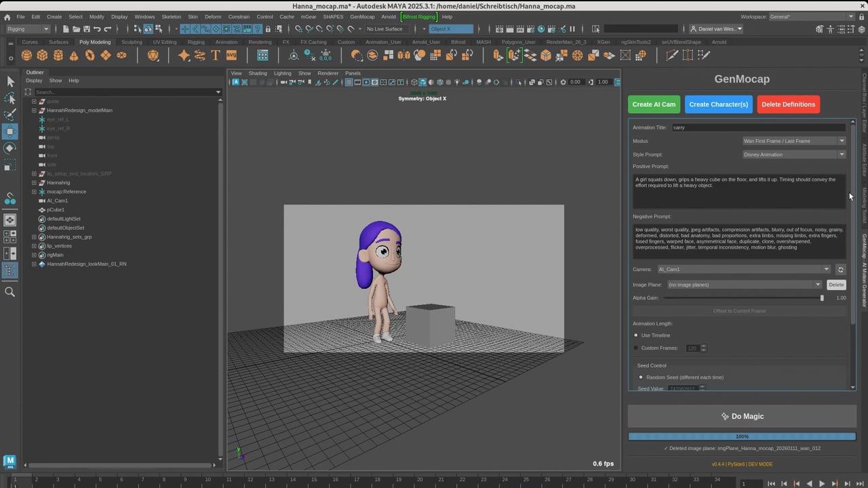The width and height of the screenshot is (868, 488).
Task: Click the polygon Type text tool icon
Action: (x=216, y=56)
